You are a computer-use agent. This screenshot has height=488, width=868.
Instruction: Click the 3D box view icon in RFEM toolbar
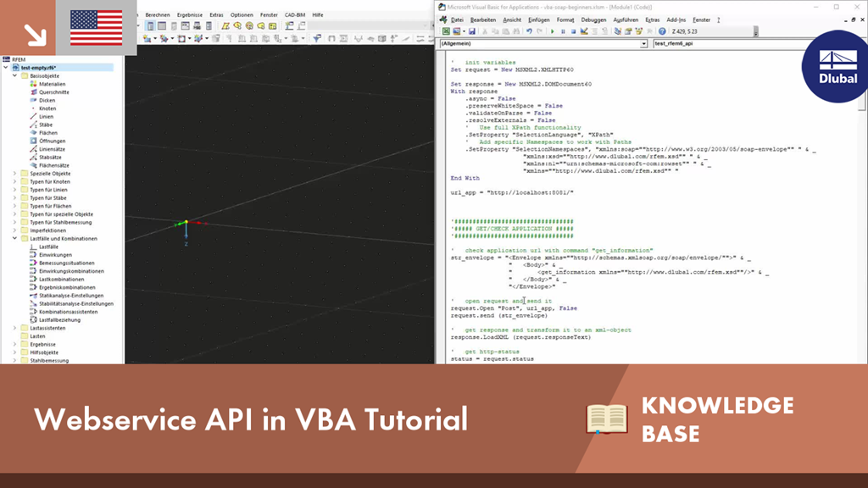[x=382, y=38]
